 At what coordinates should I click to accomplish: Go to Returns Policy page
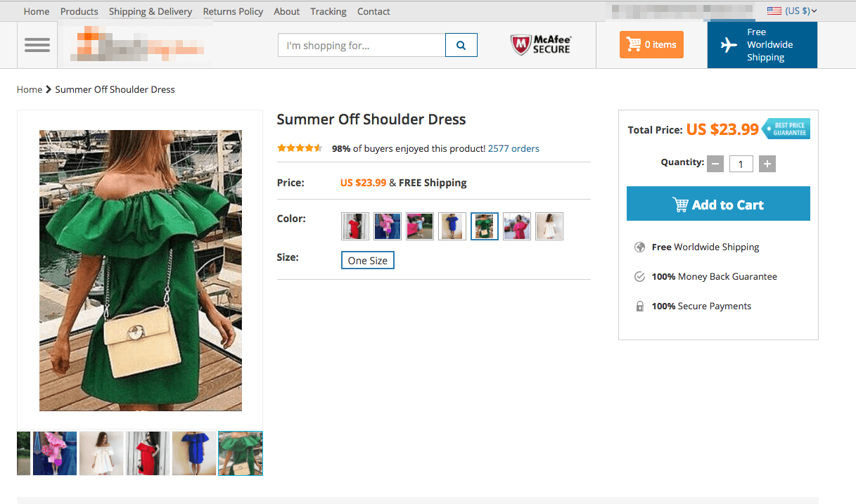pos(233,11)
